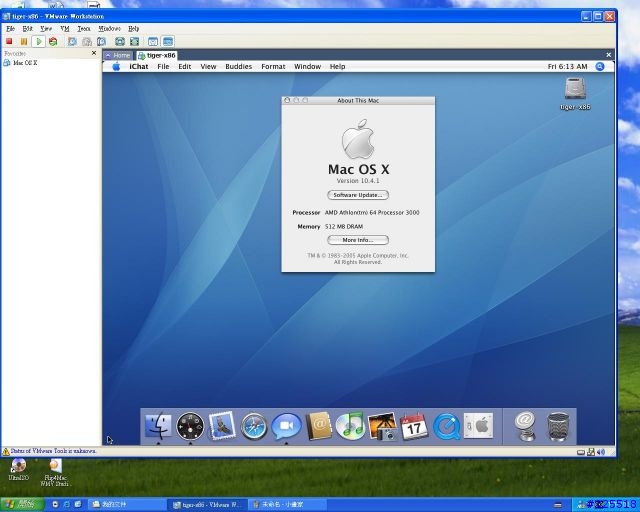Open the VMware Team menu

[x=84, y=29]
